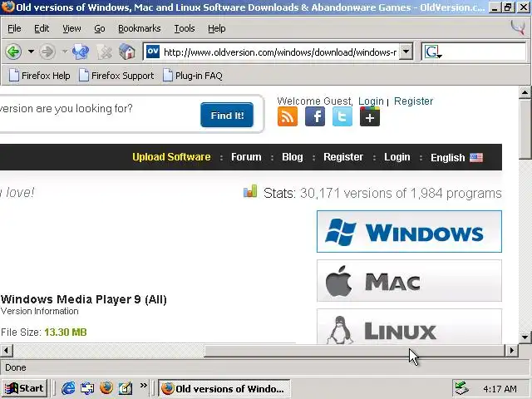Click the horizontal scrollbar thumb
Screen dimensions: 532x399
[x=354, y=351]
